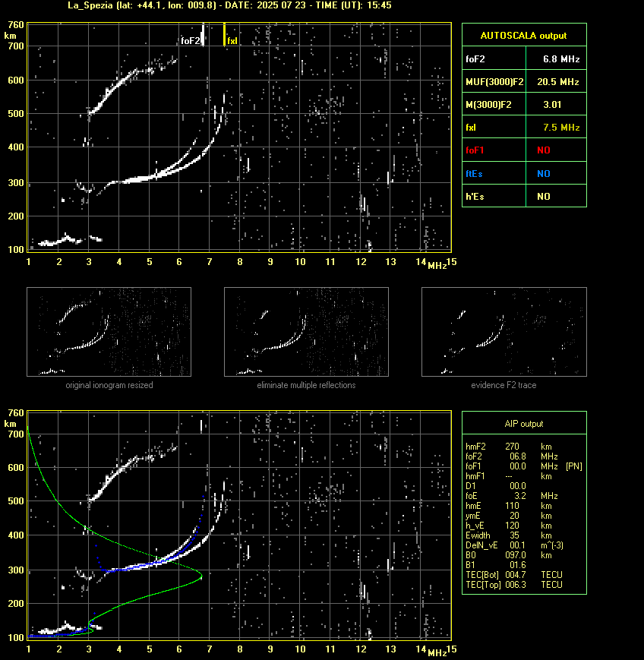
Task: Click the 'AUTOSCALA output' table header
Action: (524, 36)
